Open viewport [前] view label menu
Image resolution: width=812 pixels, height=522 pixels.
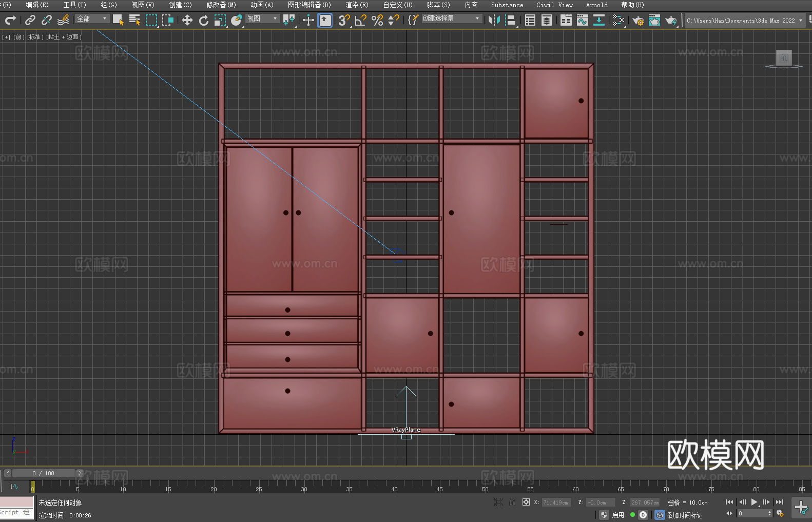pyautogui.click(x=18, y=37)
